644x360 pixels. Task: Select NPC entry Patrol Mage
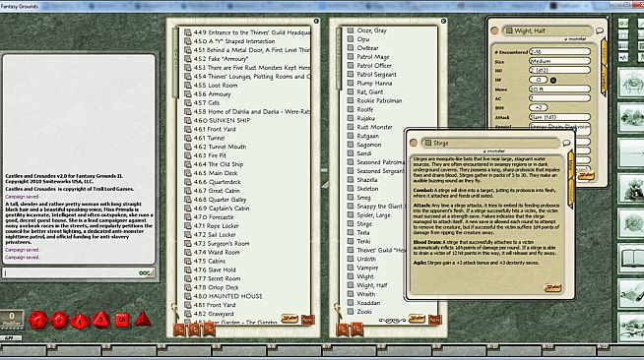pos(373,57)
